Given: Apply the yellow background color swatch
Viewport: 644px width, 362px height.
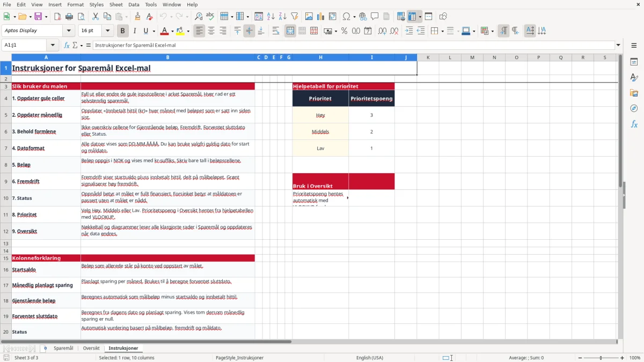Looking at the screenshot, I should (x=180, y=31).
